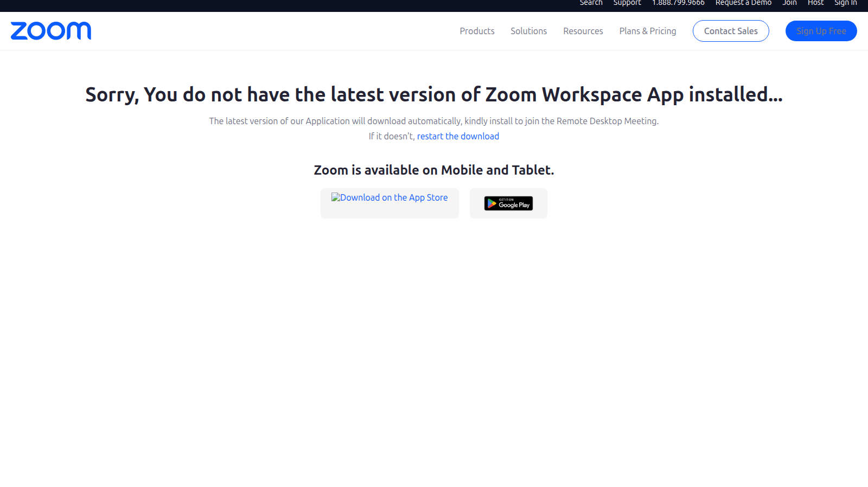The image size is (868, 487).
Task: Click the Sign Up Free button
Action: [821, 31]
